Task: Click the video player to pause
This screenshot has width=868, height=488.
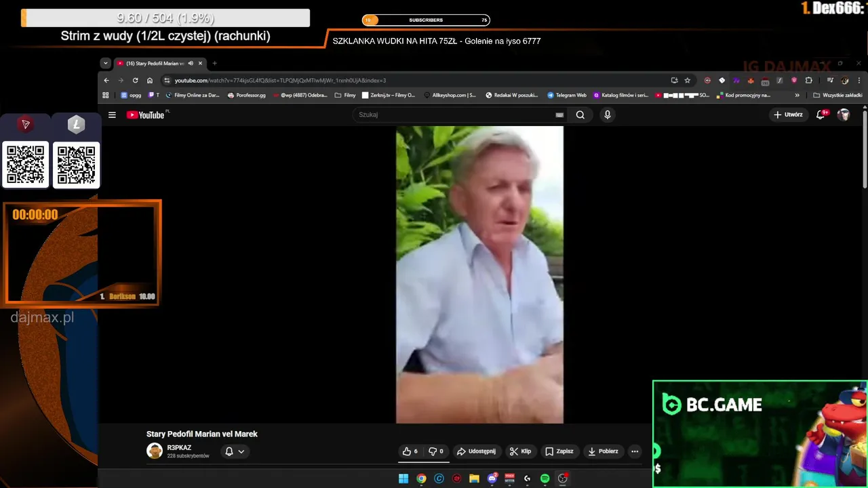Action: pyautogui.click(x=479, y=274)
